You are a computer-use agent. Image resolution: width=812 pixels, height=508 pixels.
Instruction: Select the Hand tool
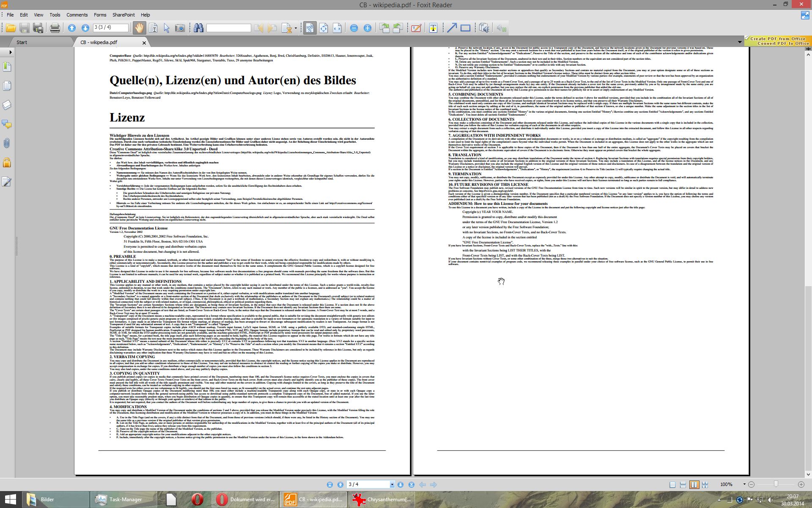point(139,28)
